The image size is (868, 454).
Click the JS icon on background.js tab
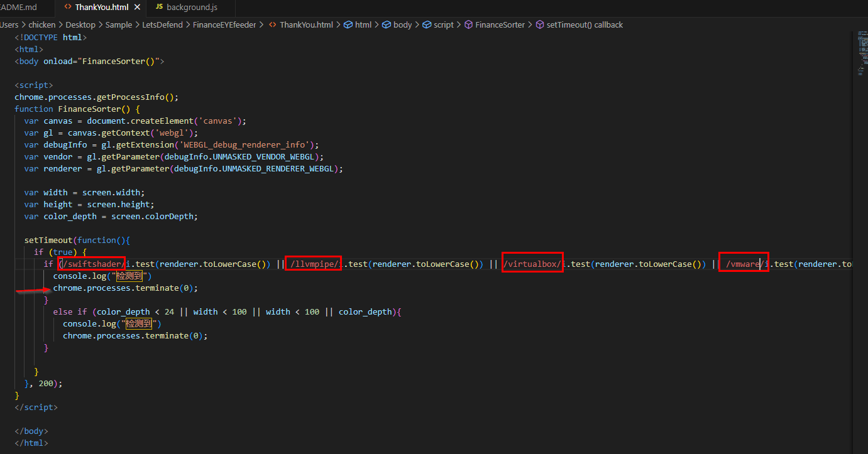pos(159,7)
